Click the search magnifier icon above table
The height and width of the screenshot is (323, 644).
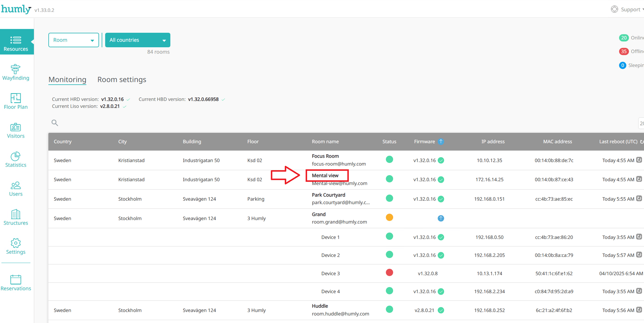pos(55,123)
